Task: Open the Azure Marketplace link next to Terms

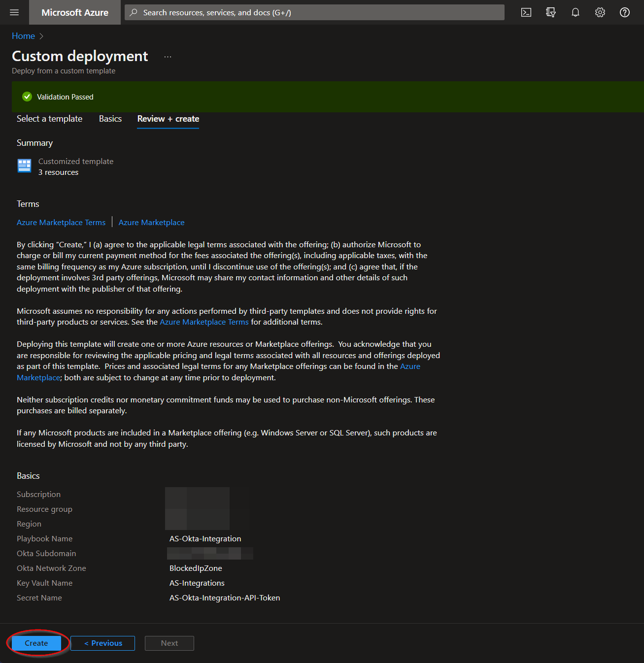Action: pos(151,223)
